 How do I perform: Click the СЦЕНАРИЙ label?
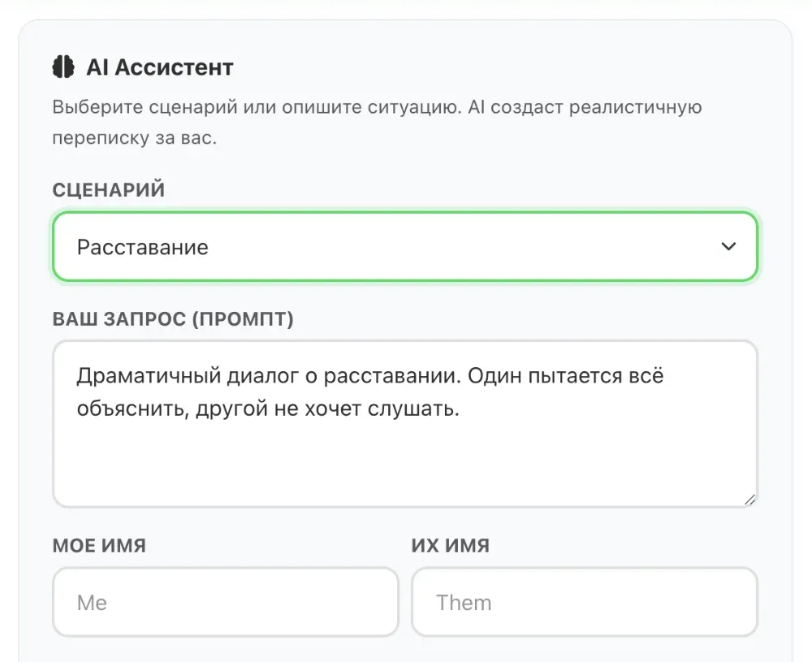point(108,189)
